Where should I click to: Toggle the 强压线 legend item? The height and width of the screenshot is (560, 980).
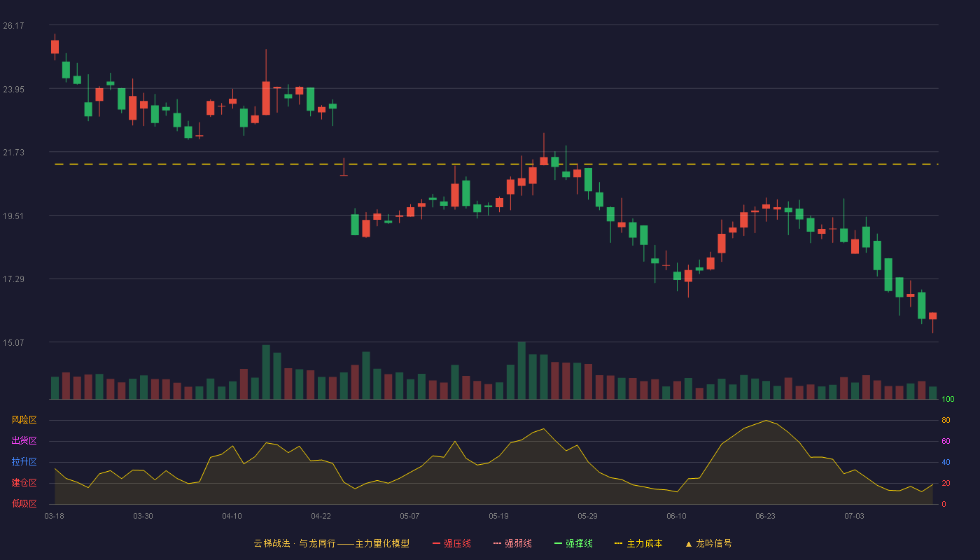click(451, 543)
